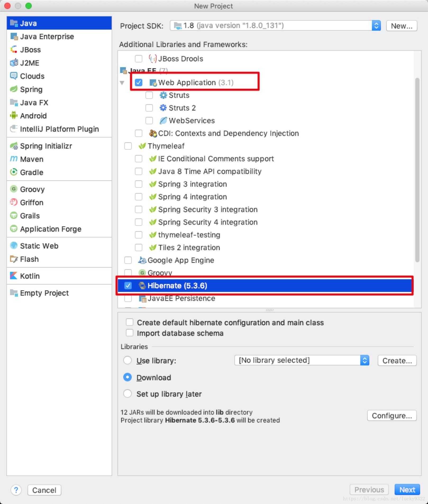
Task: Check the JBoss Drools checkbox
Action: coord(139,59)
